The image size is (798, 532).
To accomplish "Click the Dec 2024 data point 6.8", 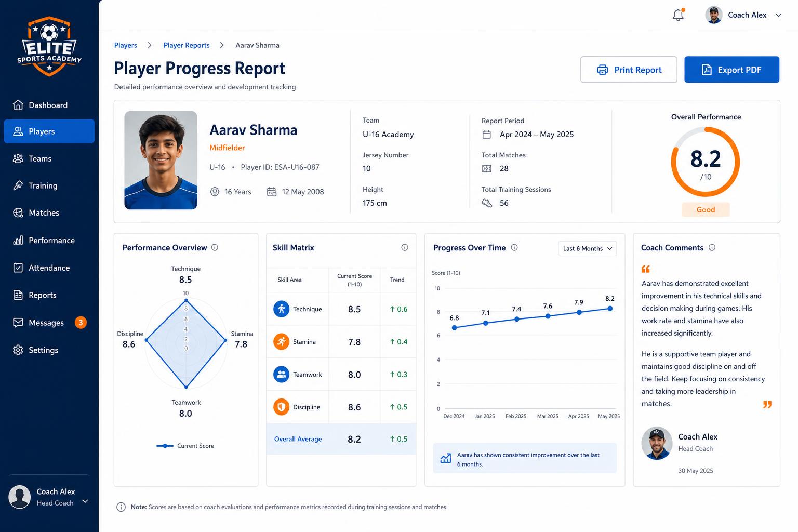I will pos(455,328).
